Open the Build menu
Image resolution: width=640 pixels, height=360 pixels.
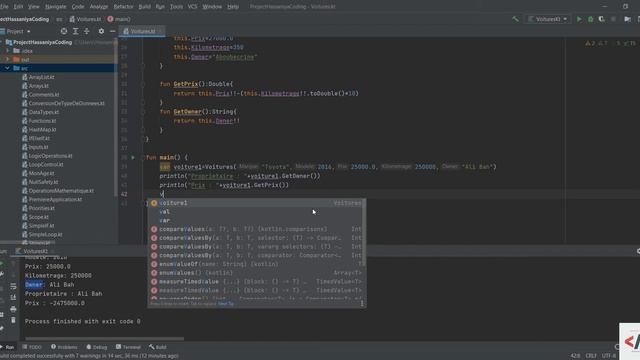pos(144,7)
